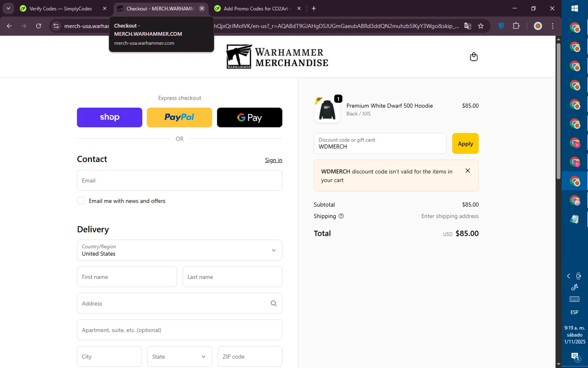
Task: Click the Discount code or gift card field
Action: click(x=380, y=144)
